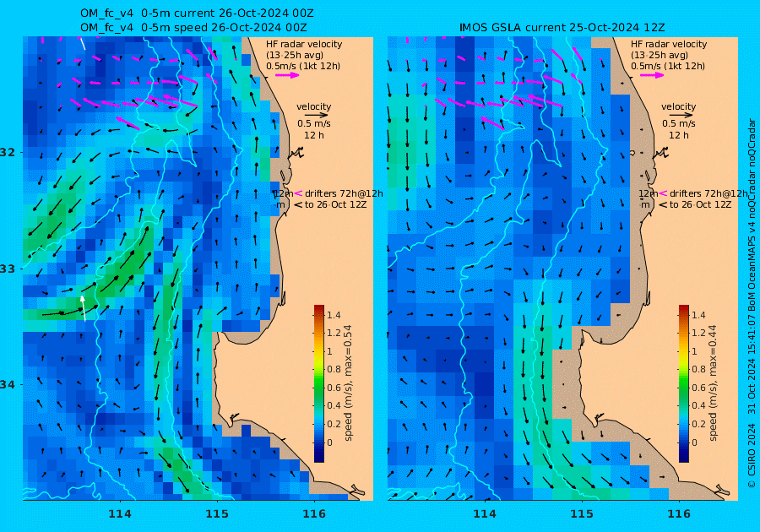Click longitude 114 label under right map
Screen dimensions: 760x532
484,513
